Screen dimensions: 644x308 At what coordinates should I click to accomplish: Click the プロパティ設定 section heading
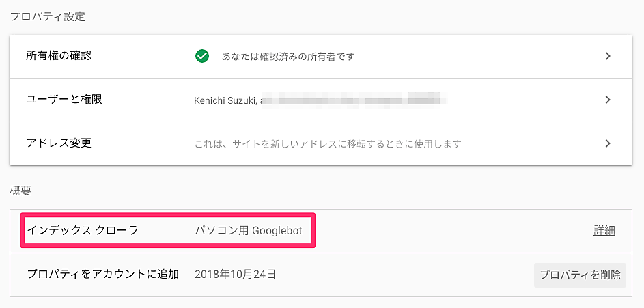[x=48, y=16]
